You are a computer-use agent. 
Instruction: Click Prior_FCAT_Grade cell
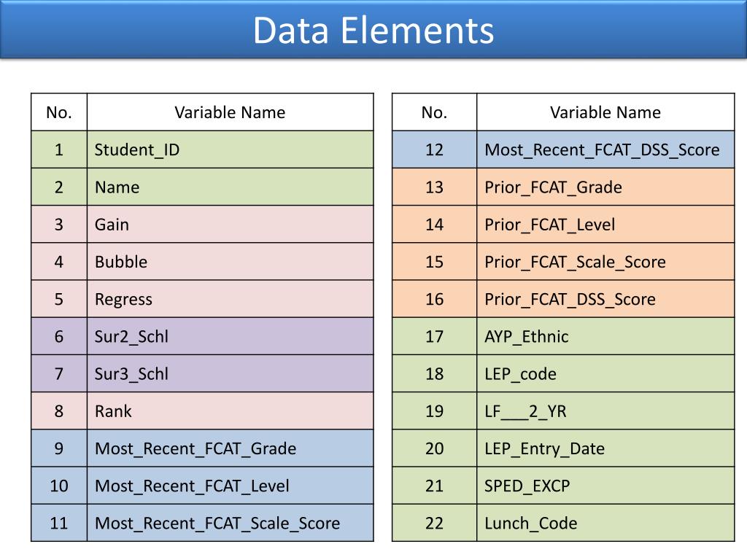point(605,187)
